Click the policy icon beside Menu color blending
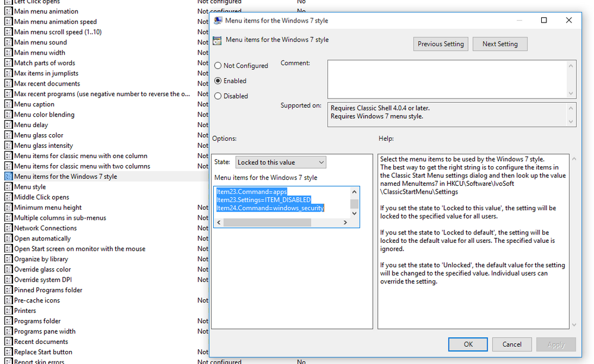This screenshot has width=594, height=364. [8, 115]
